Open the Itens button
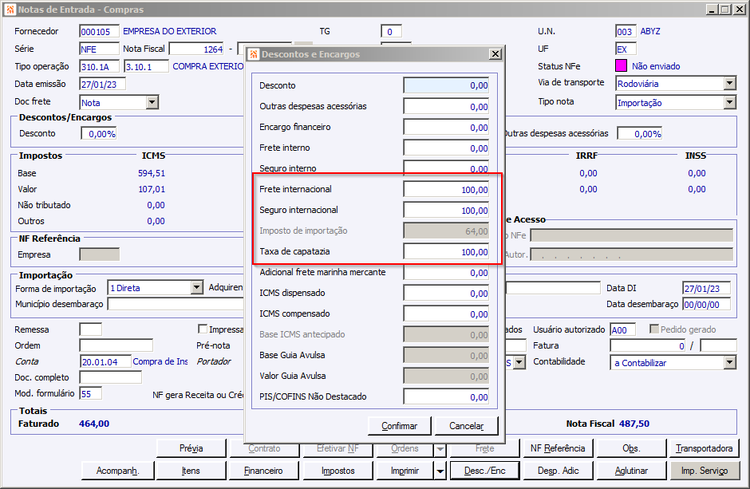The width and height of the screenshot is (750, 489). (x=191, y=471)
